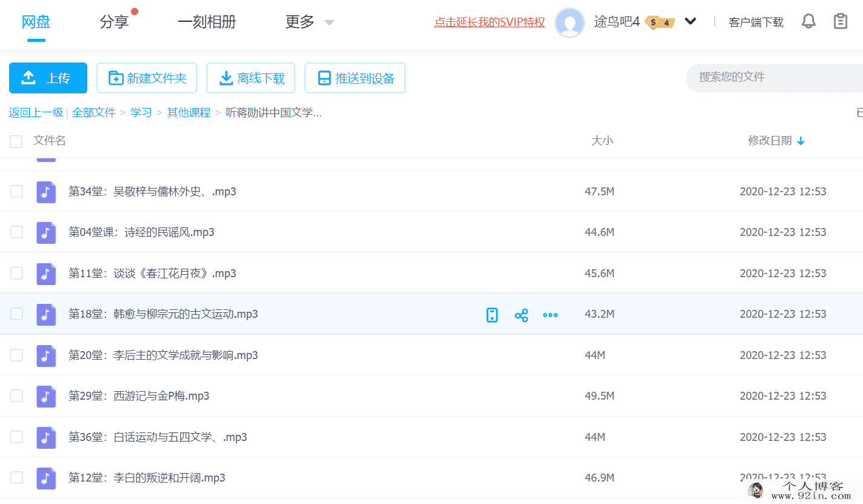Click music icon of 第29堂 西游记 file
This screenshot has width=863, height=504.
46,396
